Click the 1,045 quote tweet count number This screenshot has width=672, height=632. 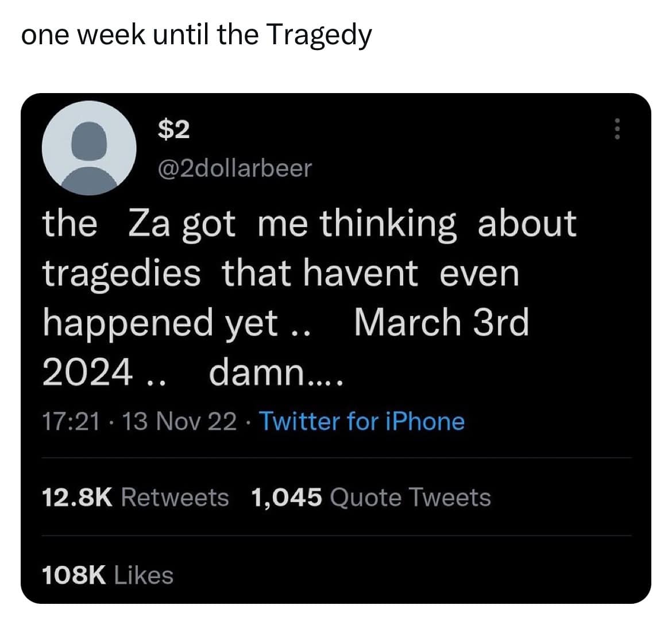coord(287,497)
